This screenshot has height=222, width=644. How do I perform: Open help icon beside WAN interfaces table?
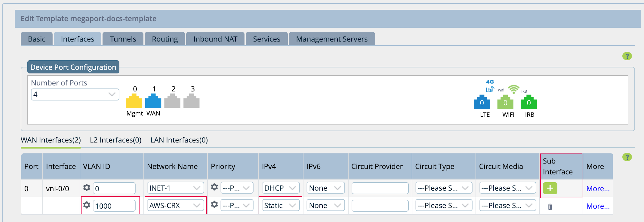click(x=627, y=157)
